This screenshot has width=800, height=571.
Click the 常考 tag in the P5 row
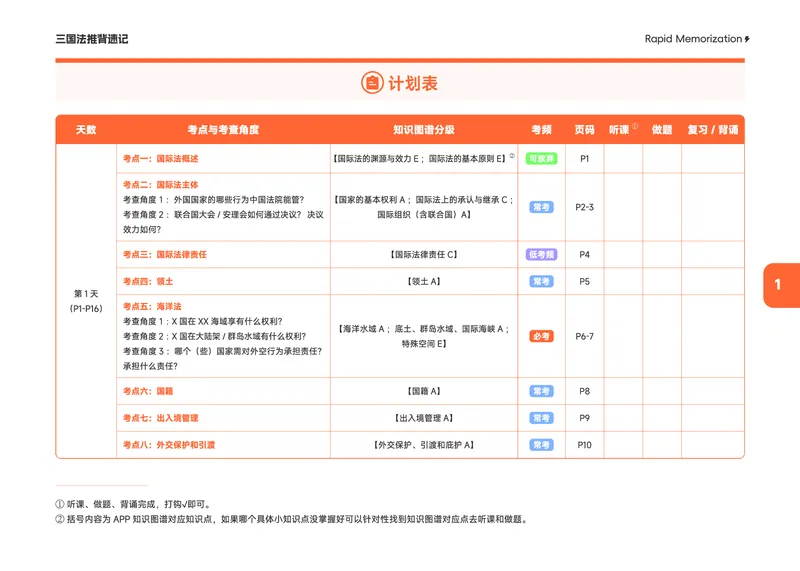tap(541, 281)
